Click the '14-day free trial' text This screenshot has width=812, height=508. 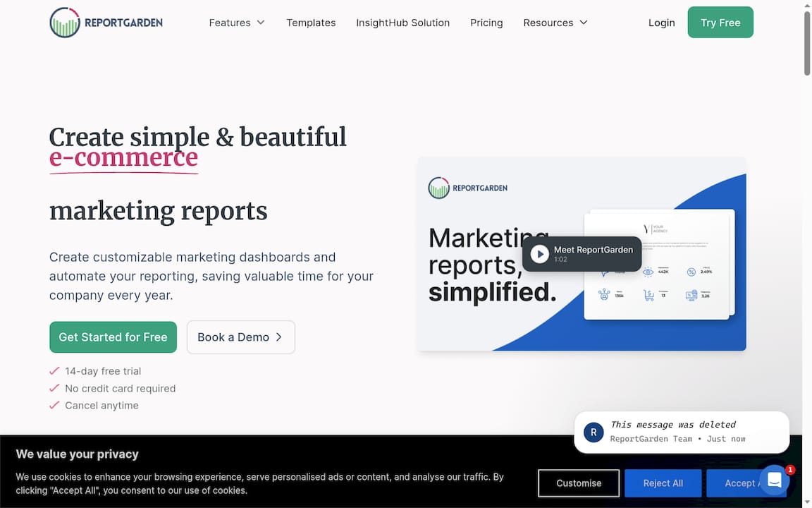pyautogui.click(x=103, y=371)
